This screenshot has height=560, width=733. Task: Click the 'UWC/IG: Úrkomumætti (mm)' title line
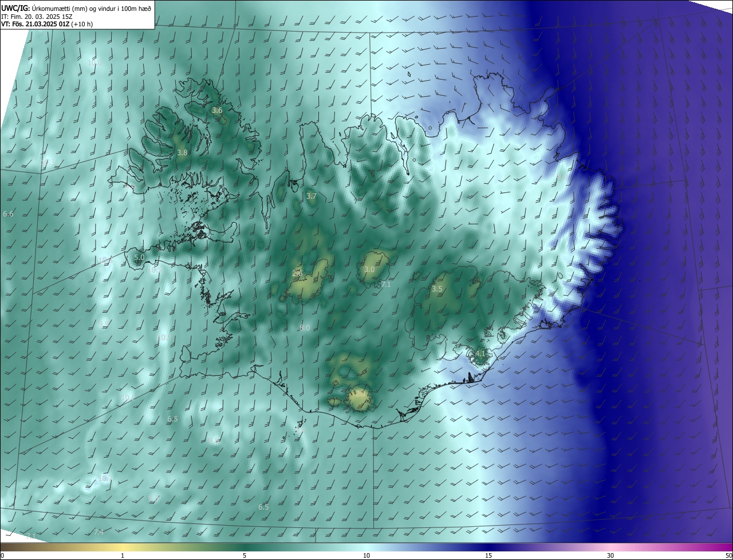click(x=76, y=8)
